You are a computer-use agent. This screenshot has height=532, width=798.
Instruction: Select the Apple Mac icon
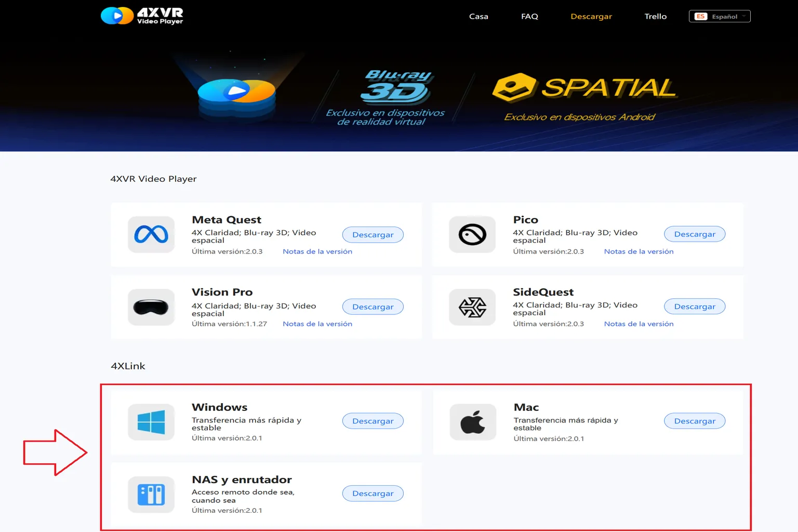pyautogui.click(x=473, y=422)
